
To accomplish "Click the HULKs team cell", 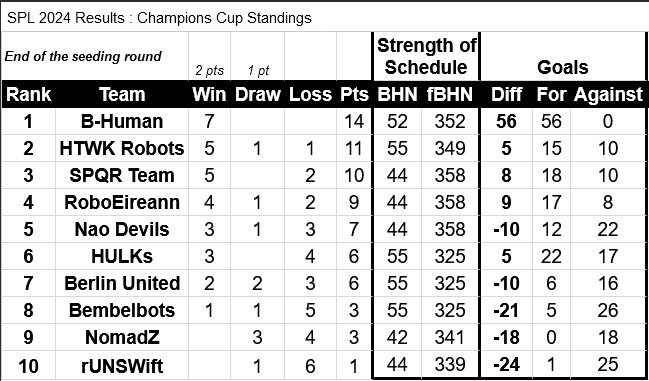I will point(122,256).
